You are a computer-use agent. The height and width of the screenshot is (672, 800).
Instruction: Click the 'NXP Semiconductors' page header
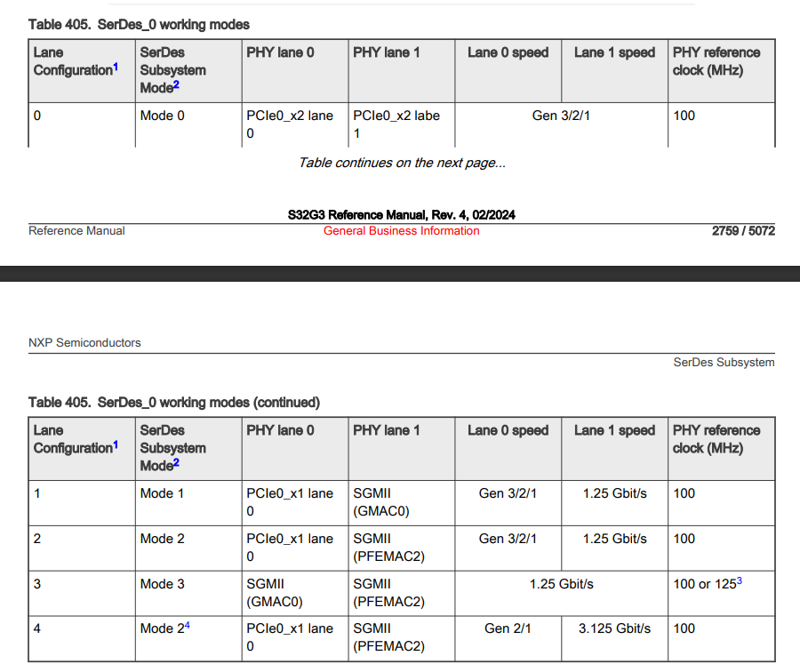84,342
